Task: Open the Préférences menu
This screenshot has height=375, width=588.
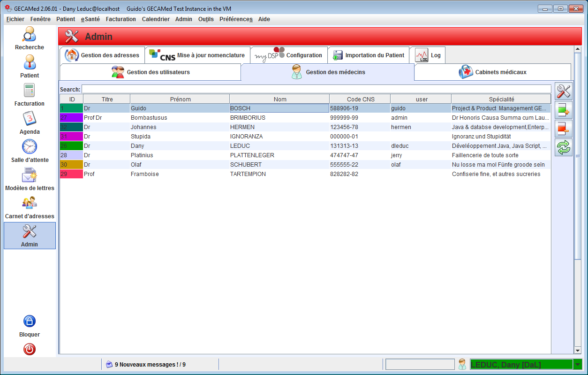Action: (x=236, y=19)
